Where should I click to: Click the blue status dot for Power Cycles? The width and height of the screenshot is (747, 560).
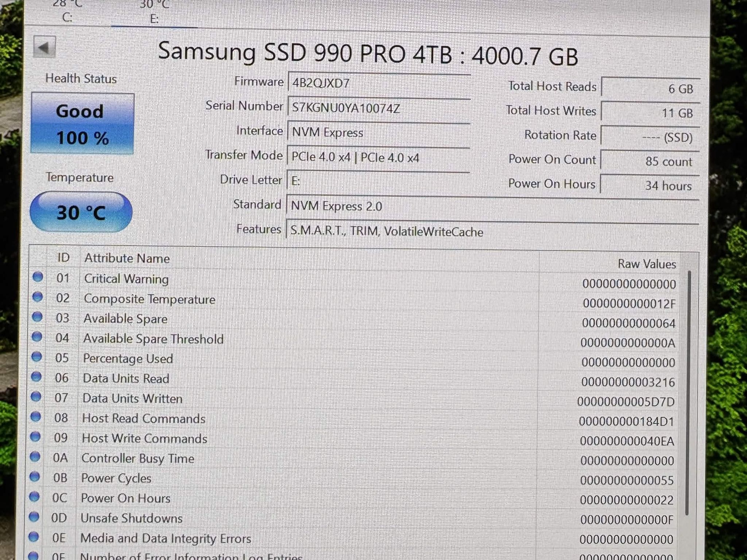point(34,477)
